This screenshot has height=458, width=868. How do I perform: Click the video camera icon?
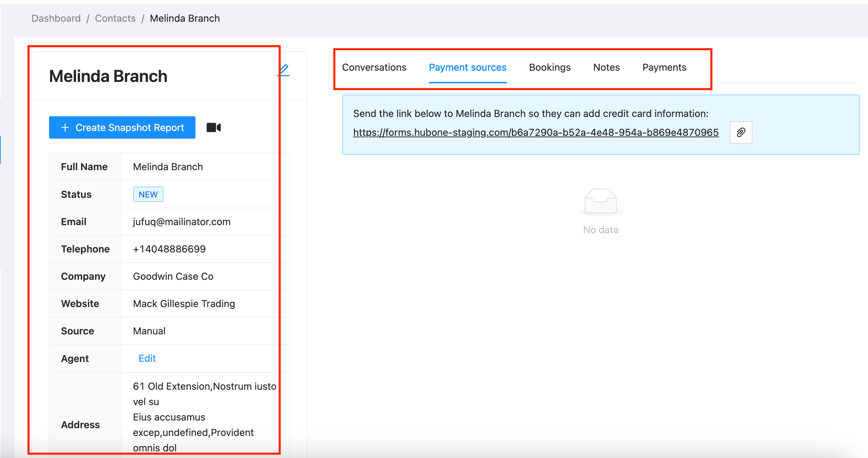[213, 127]
